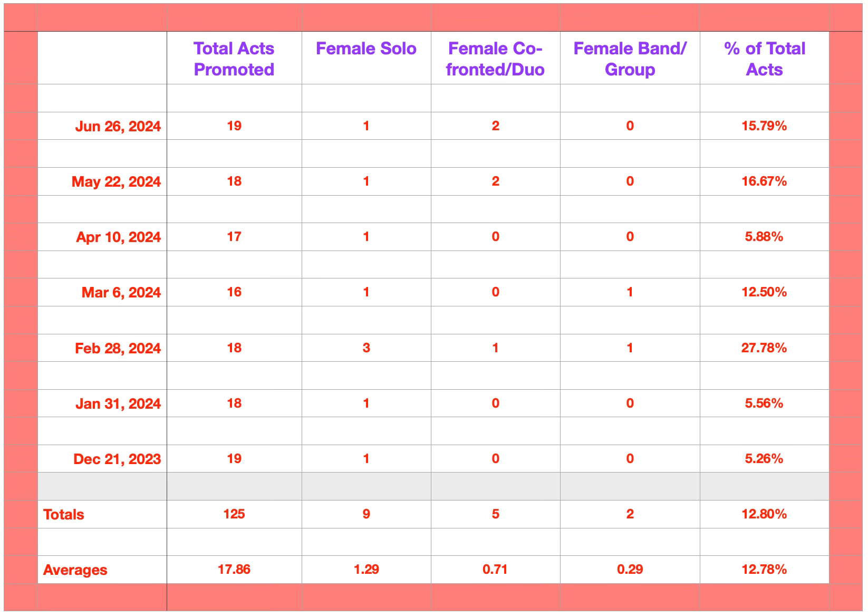
Task: Select Female Solo "1" in Jan 31 row
Action: (x=366, y=403)
